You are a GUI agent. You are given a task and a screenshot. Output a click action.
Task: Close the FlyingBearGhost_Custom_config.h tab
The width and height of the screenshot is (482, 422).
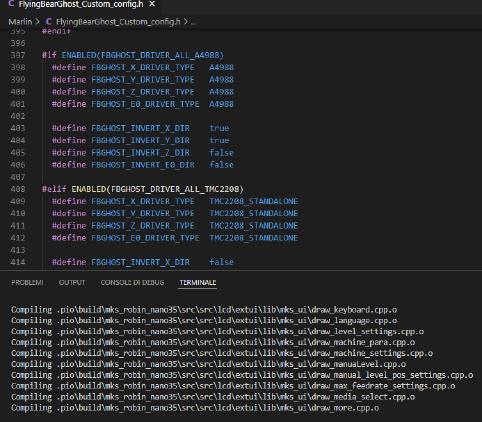[152, 4]
